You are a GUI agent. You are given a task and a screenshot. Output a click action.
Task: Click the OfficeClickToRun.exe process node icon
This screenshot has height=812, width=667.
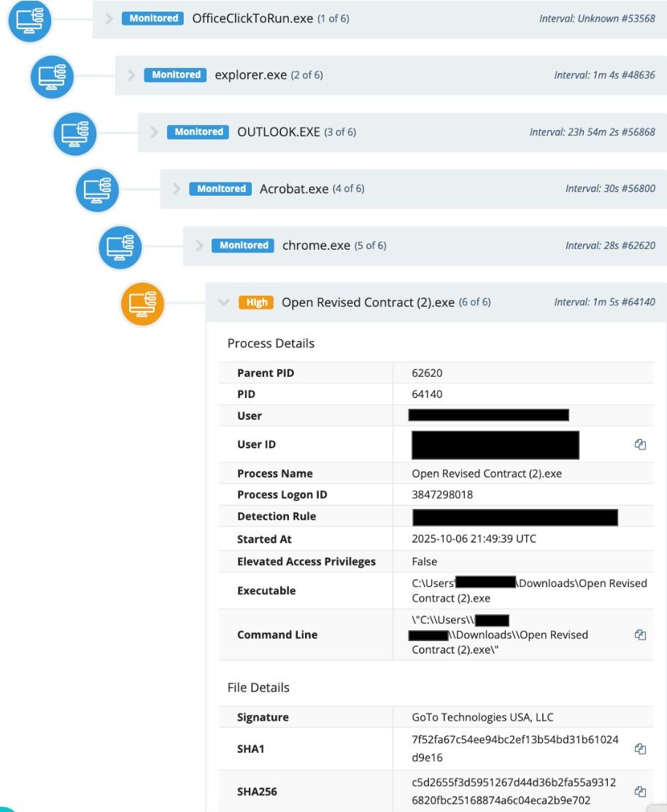point(30,19)
